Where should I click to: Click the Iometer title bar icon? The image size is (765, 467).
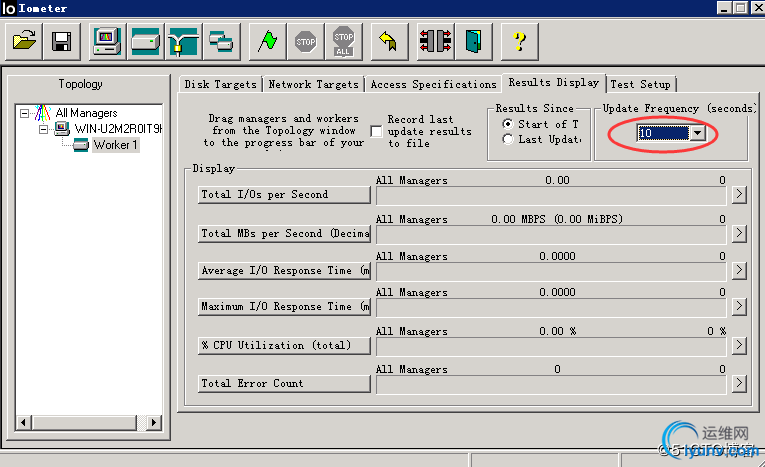(x=9, y=8)
